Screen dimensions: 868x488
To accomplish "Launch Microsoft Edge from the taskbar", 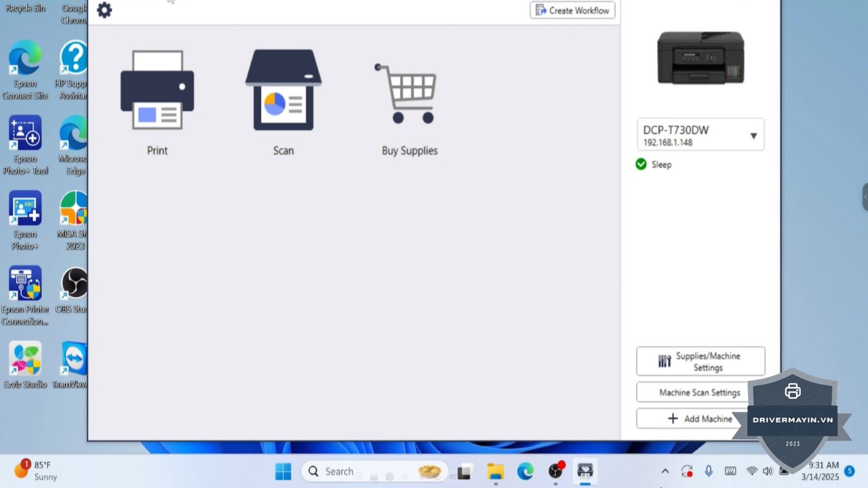I will (526, 471).
